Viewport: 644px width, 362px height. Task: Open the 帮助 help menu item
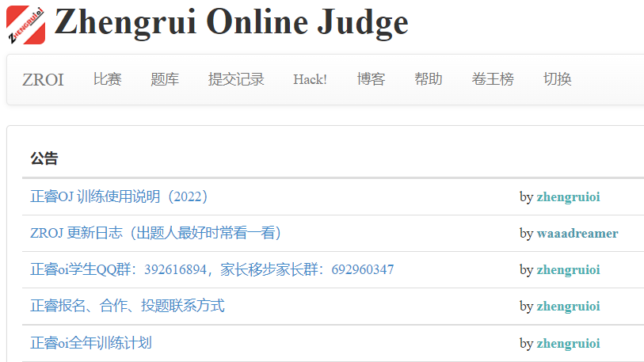[x=429, y=79]
